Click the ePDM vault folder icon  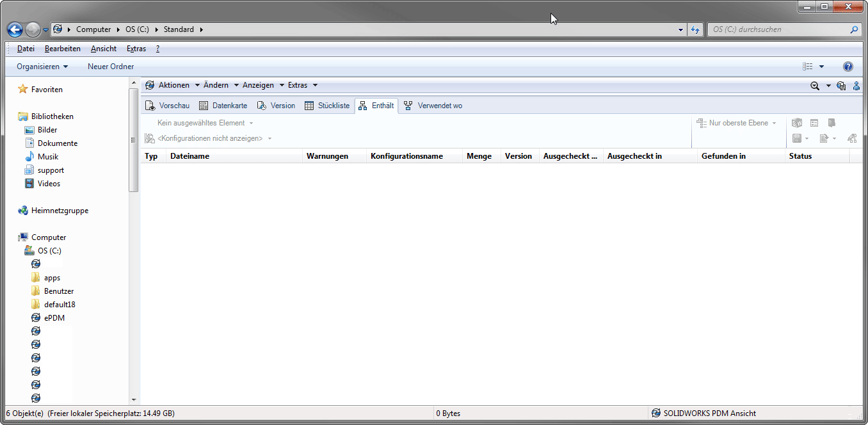pos(36,318)
